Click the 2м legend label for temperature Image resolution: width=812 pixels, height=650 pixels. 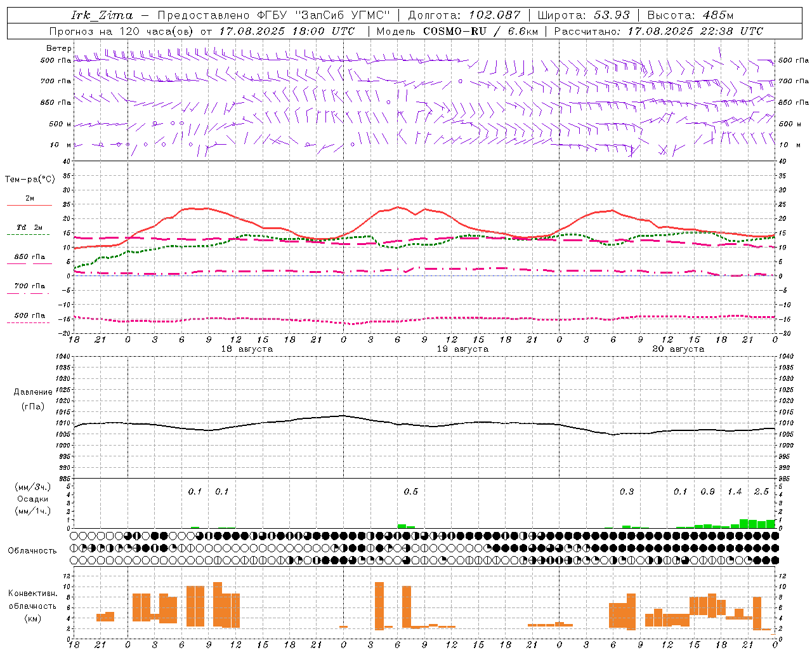(30, 198)
